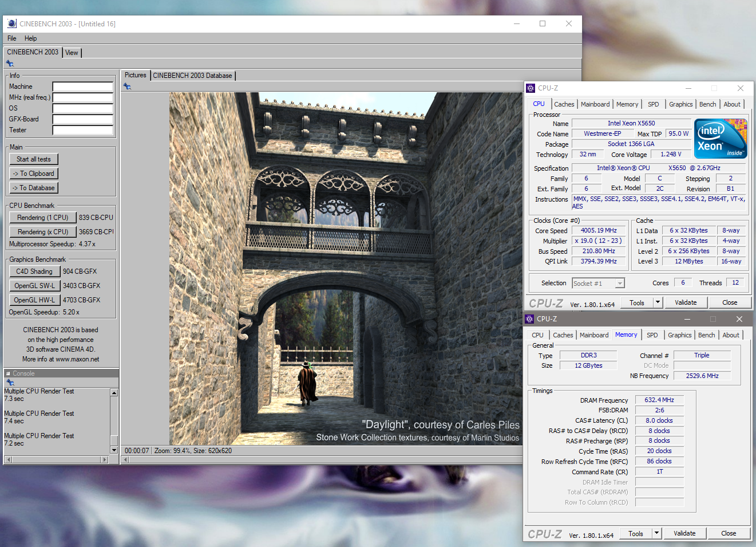Click the pin icon under CINEBENCH 2003 tab
756x547 pixels.
pyautogui.click(x=10, y=63)
